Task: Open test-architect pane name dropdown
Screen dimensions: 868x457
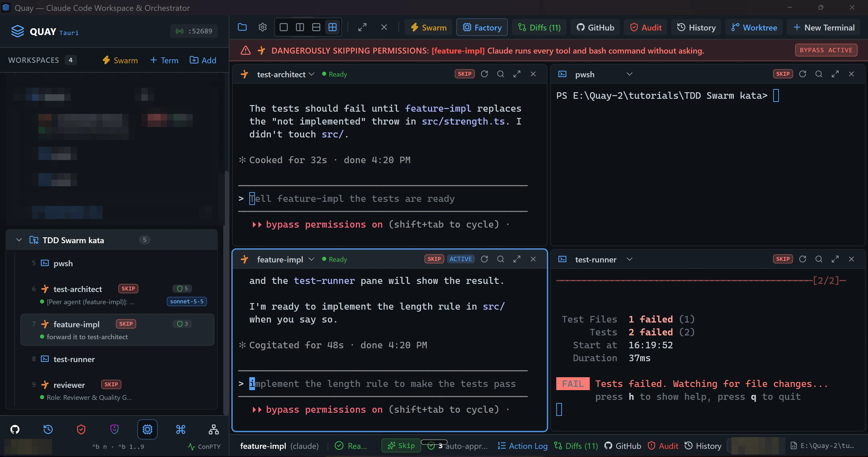Action: tap(311, 74)
